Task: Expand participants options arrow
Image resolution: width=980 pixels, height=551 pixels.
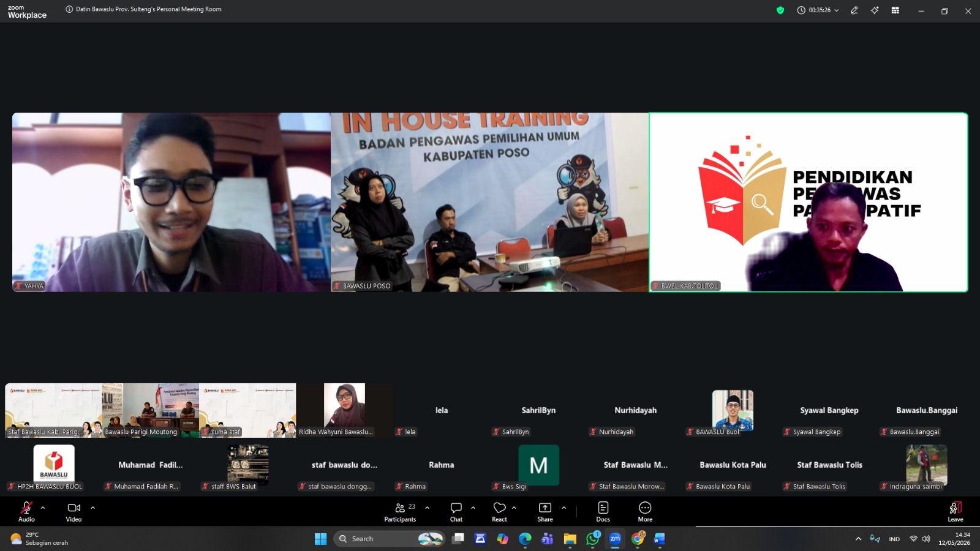Action: (427, 508)
